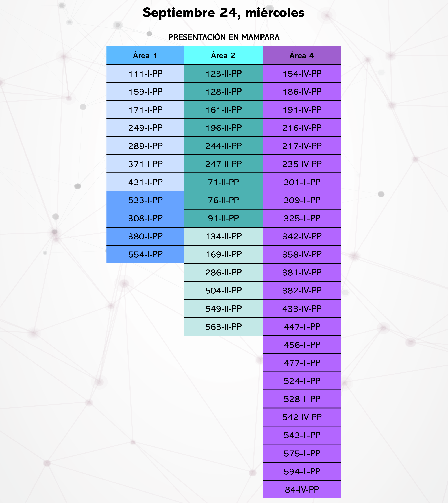Click the 563-II-PP cell

click(223, 327)
